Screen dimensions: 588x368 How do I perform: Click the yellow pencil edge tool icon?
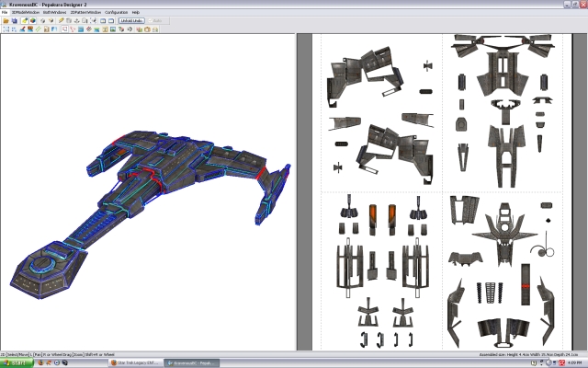click(x=61, y=20)
